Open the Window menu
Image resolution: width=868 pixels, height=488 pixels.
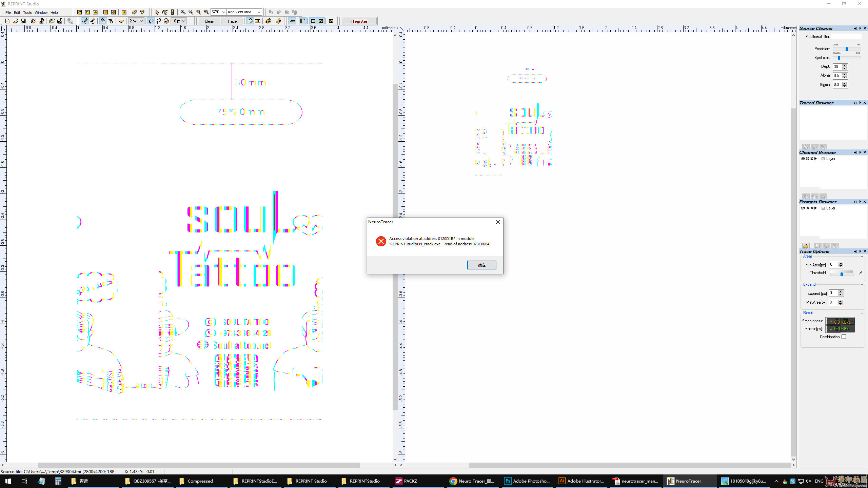pos(41,13)
